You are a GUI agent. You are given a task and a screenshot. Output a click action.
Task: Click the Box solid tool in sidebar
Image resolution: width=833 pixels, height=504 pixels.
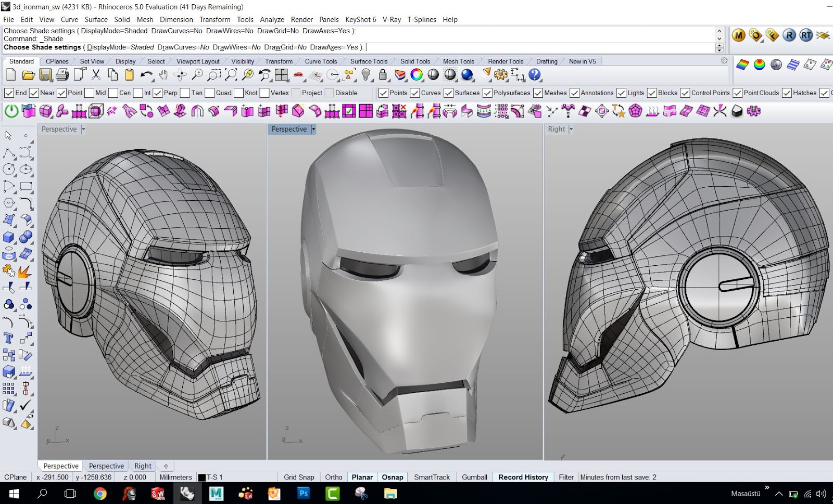(x=8, y=237)
